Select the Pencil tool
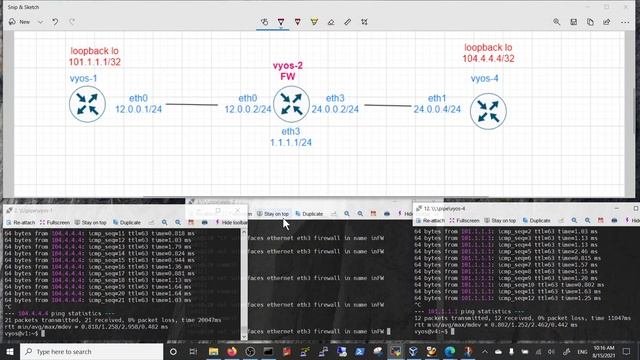640x360 pixels. coord(298,22)
